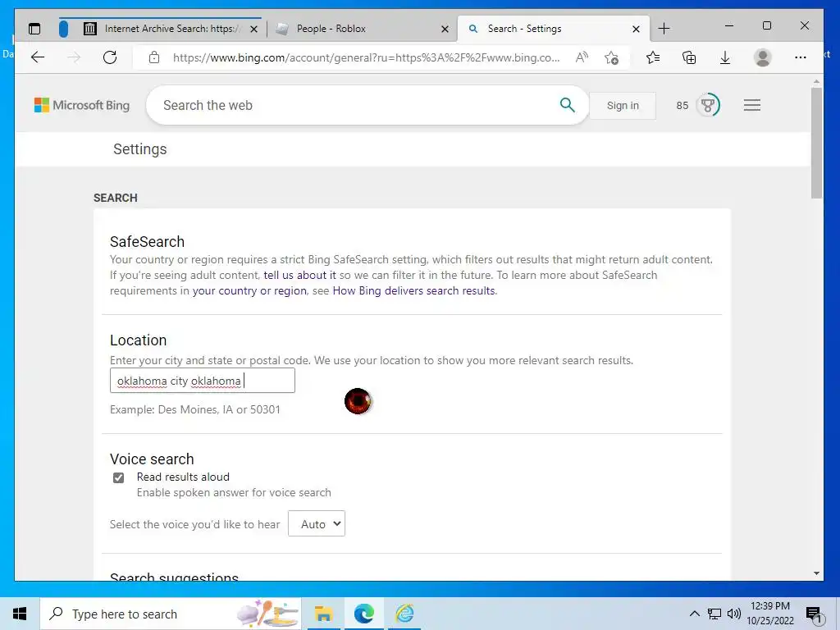Open Microsoft Rewards trophy icon
Image resolution: width=840 pixels, height=630 pixels.
(708, 105)
